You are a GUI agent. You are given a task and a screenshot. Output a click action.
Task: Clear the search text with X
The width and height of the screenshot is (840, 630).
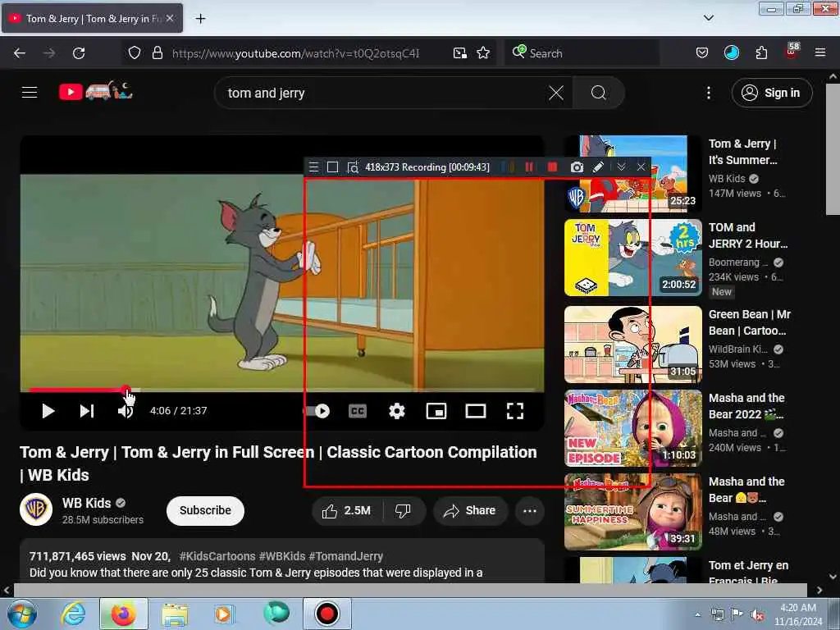(x=556, y=93)
